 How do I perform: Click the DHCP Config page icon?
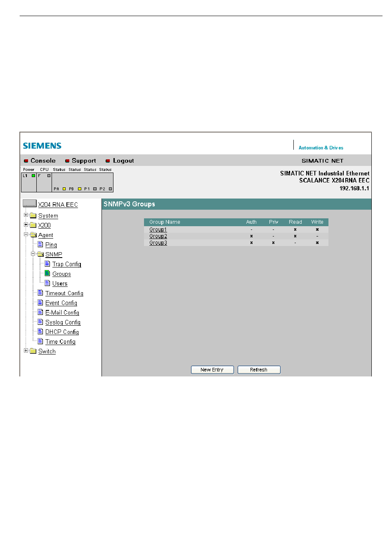tap(40, 331)
